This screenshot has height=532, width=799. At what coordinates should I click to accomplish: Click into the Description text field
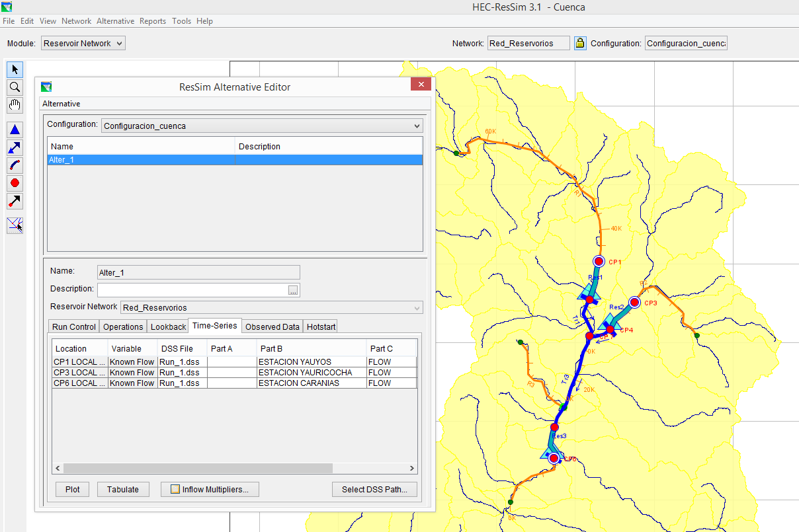(x=192, y=290)
